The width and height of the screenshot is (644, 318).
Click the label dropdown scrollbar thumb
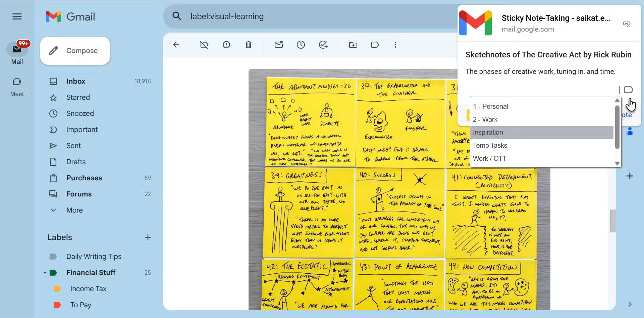tap(617, 127)
